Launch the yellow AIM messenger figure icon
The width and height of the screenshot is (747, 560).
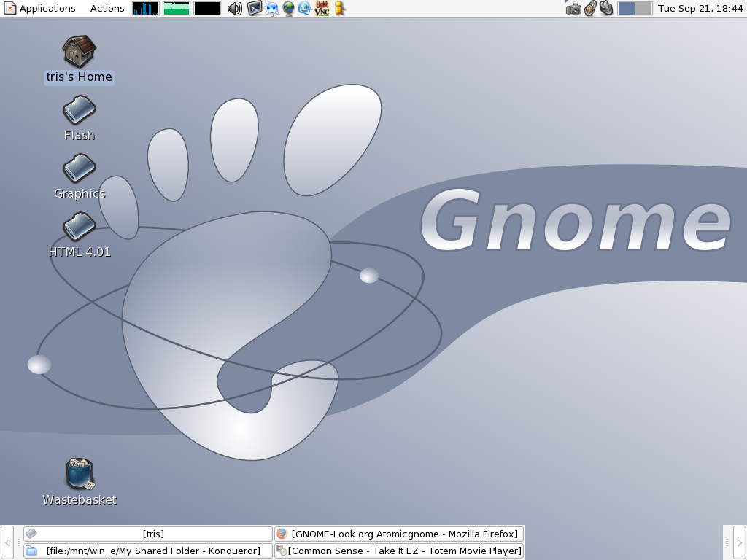tap(339, 8)
